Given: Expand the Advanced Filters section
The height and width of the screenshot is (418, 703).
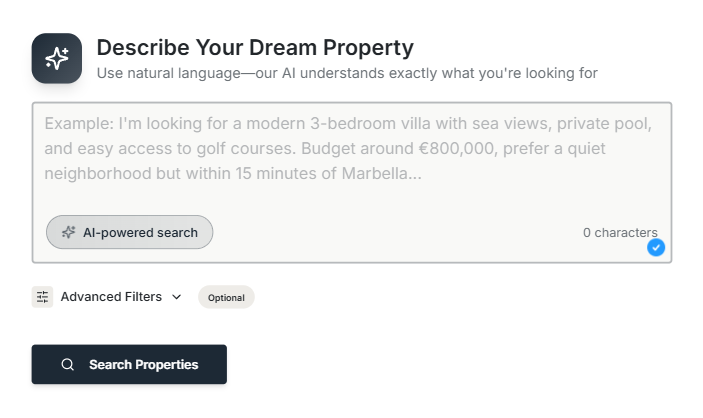Looking at the screenshot, I should (x=111, y=297).
